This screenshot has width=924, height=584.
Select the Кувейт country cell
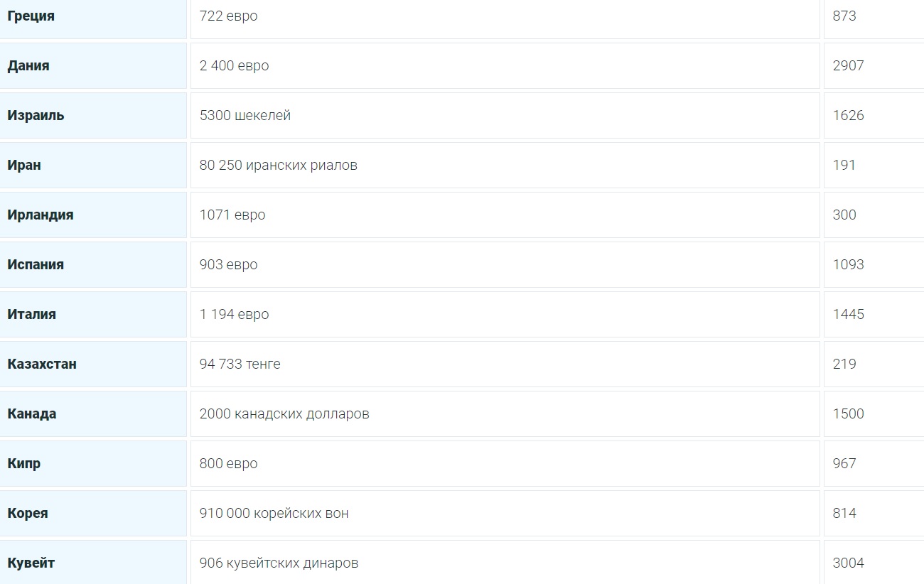point(31,563)
